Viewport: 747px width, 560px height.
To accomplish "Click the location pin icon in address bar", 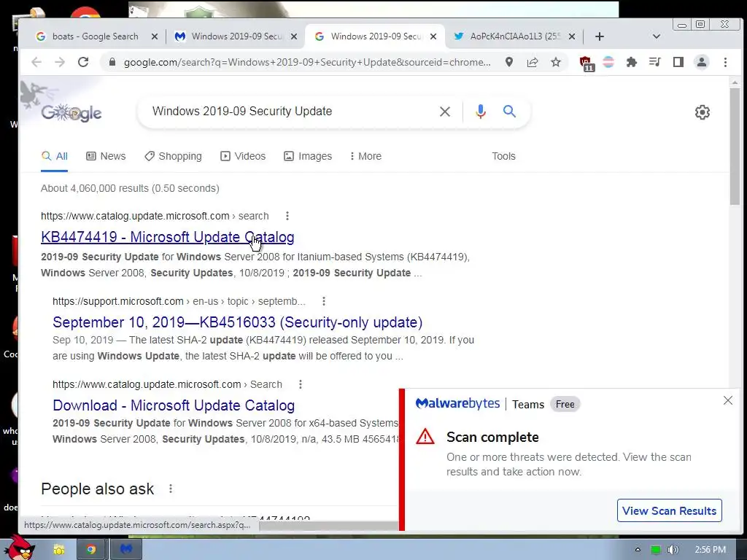I will point(508,63).
